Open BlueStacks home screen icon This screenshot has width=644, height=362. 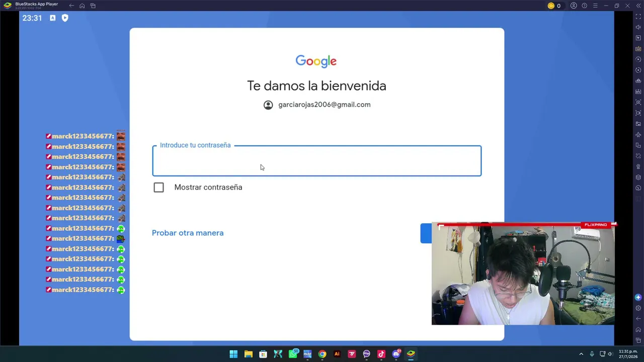pos(82,6)
